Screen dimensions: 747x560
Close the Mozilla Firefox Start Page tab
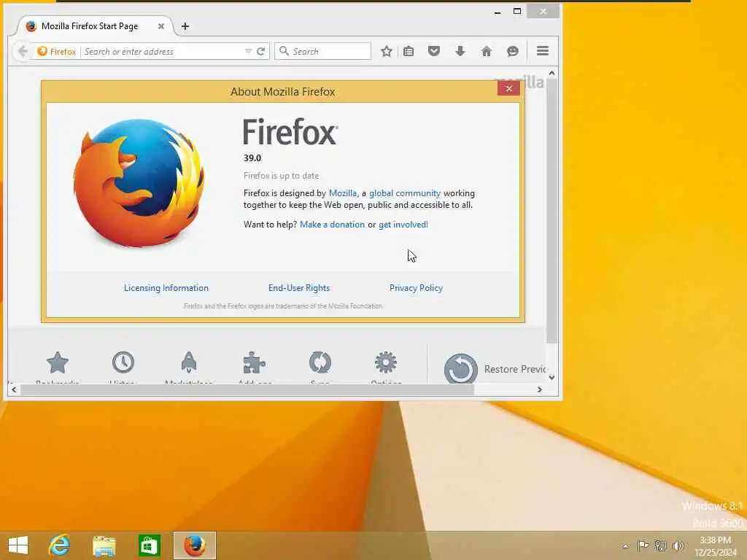click(x=161, y=26)
